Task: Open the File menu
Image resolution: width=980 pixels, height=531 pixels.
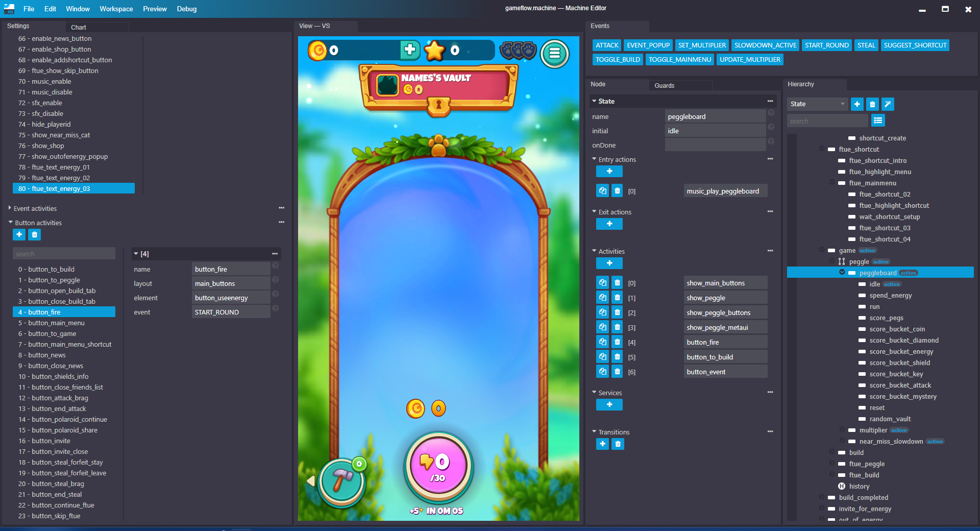Action: pos(29,9)
